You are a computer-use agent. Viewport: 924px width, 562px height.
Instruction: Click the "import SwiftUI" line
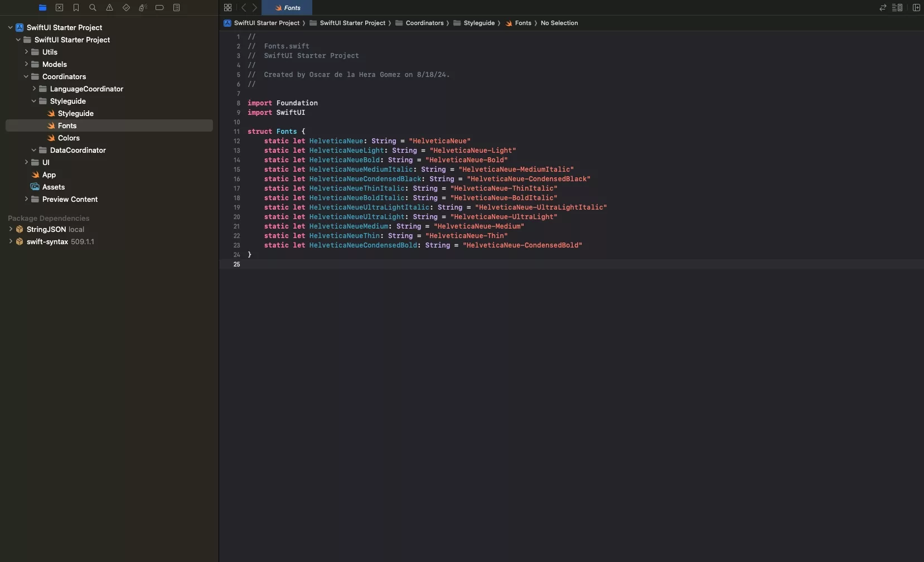(277, 113)
